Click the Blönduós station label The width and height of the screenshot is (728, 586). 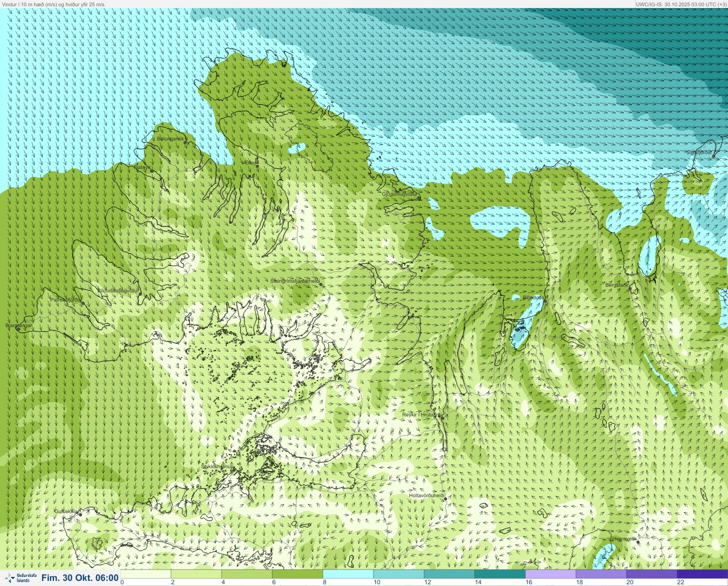click(x=533, y=298)
